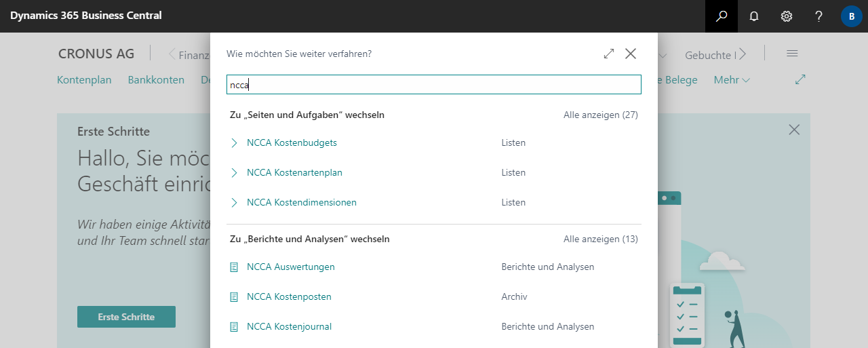Click the chevron icon before NCCA Kostenartenplan
Image resolution: width=868 pixels, height=348 pixels.
234,172
